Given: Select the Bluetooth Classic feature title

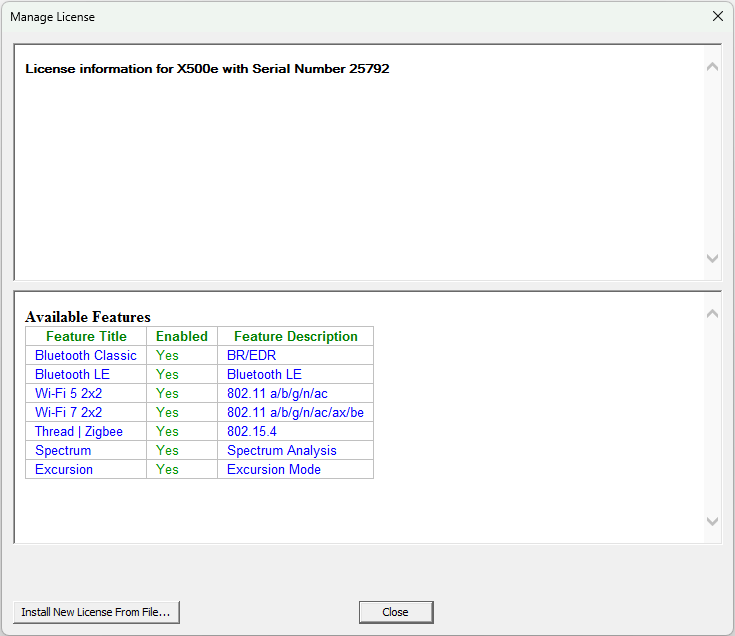Looking at the screenshot, I should tap(86, 356).
